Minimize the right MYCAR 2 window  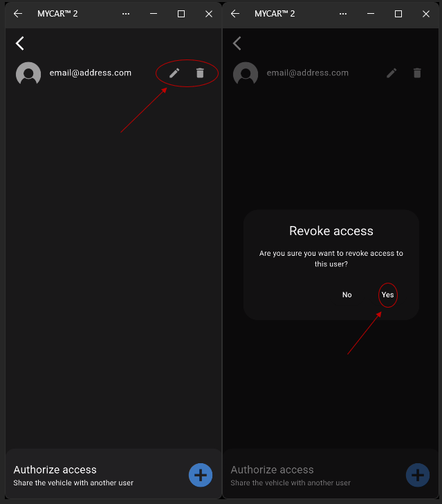[371, 14]
